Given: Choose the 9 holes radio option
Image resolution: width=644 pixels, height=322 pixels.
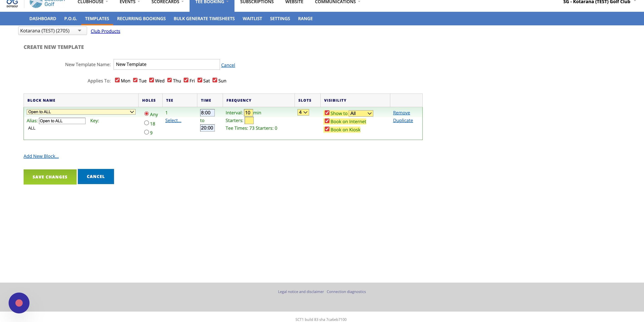Looking at the screenshot, I should pos(146,132).
